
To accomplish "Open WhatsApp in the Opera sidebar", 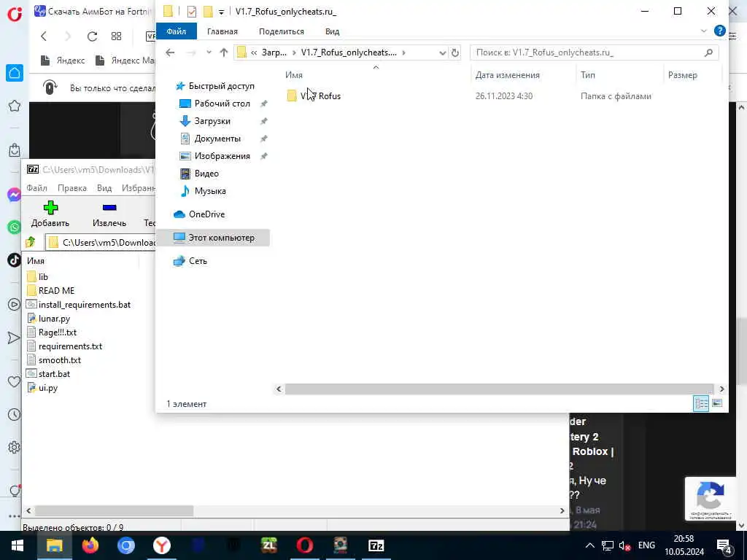I will (15, 227).
